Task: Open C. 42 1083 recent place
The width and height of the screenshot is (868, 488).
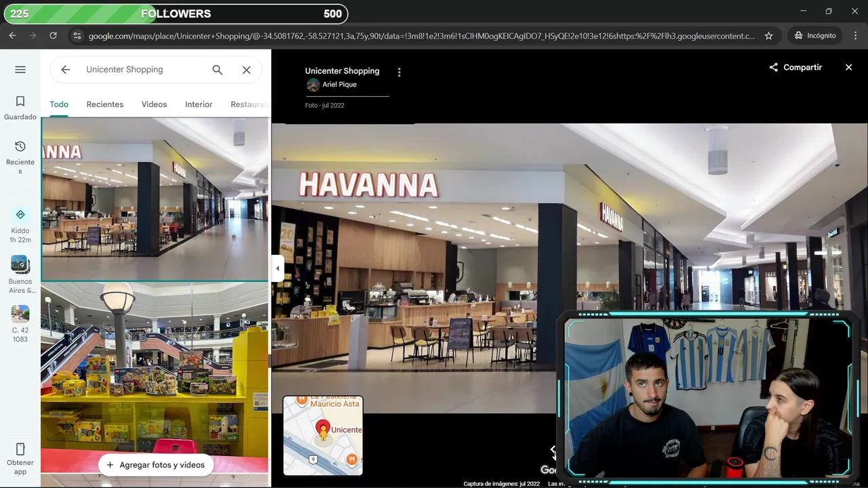Action: [20, 324]
